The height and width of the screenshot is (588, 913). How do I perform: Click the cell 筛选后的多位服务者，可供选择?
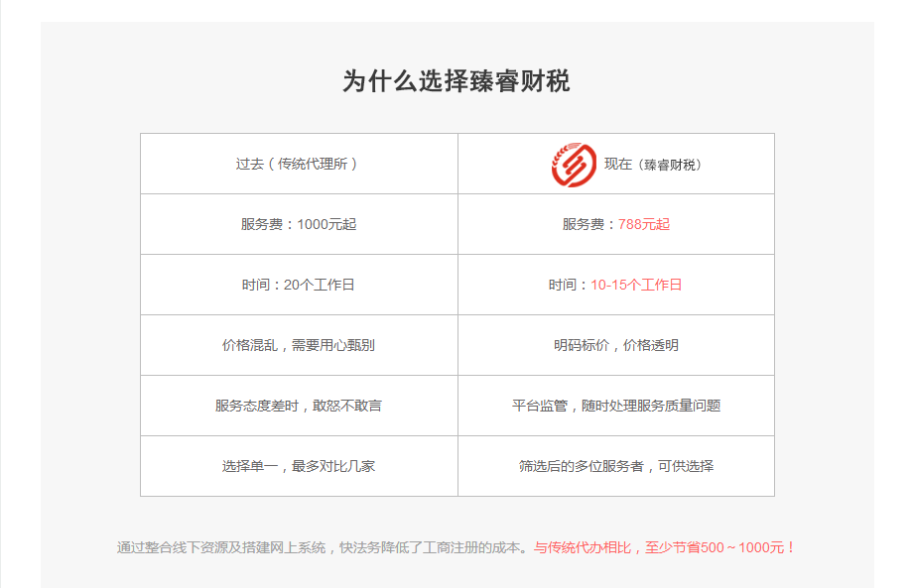point(616,466)
